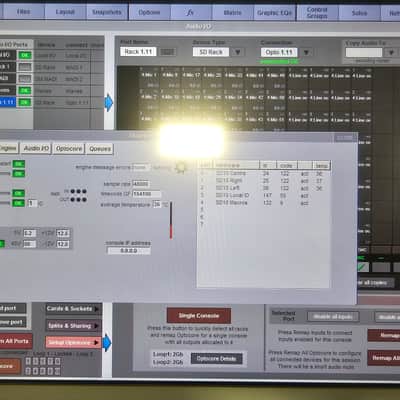Toggle status button for Rack 1 port
The height and width of the screenshot is (400, 400).
click(25, 67)
